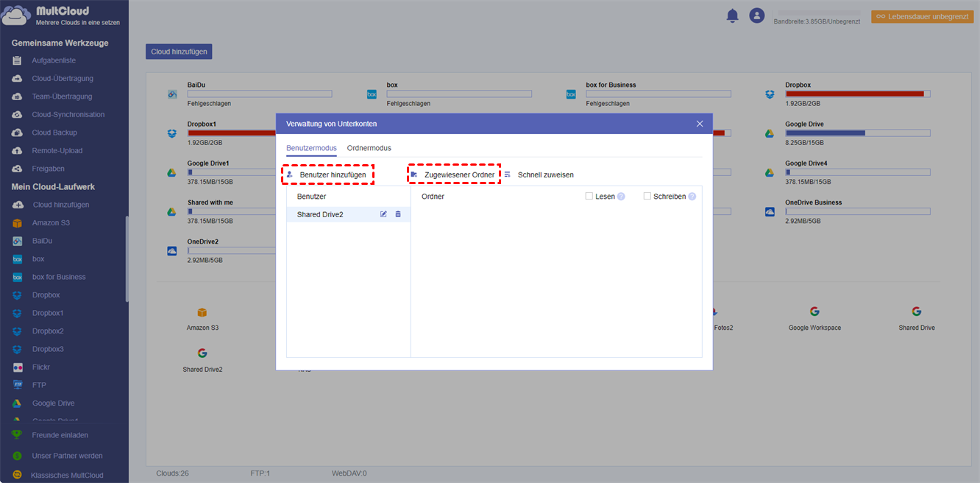Select Shared Drive2 user row
The height and width of the screenshot is (483, 980).
(x=348, y=214)
